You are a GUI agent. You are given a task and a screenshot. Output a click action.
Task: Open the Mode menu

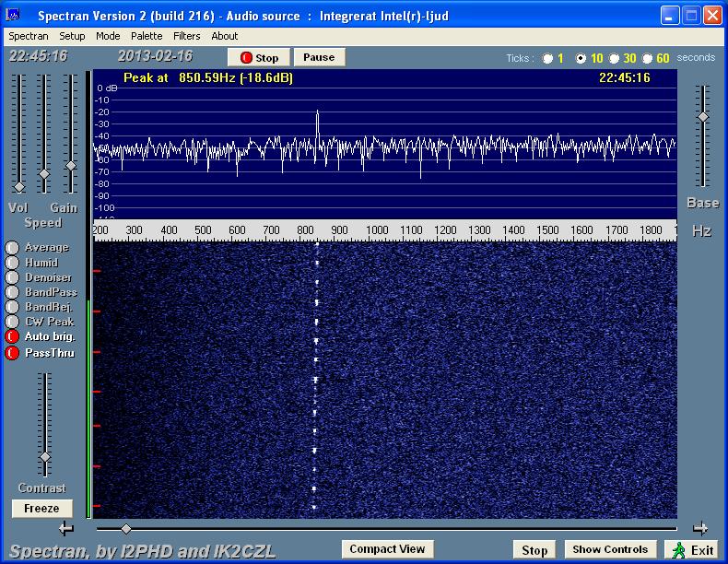tap(108, 36)
